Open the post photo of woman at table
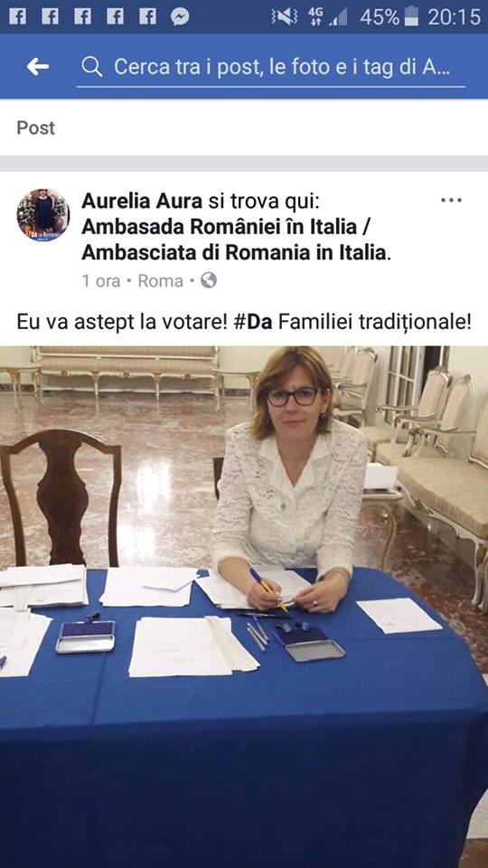This screenshot has height=868, width=488. coord(244,607)
